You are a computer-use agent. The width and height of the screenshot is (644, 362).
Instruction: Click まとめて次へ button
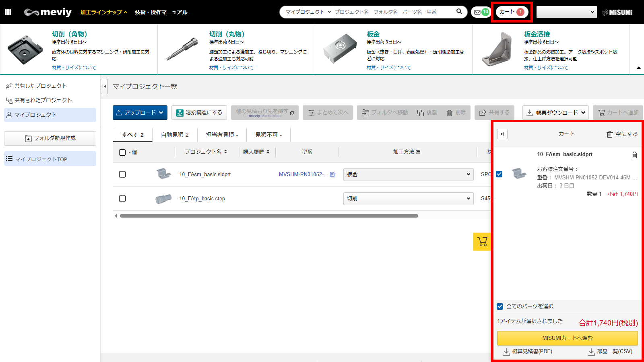[328, 113]
